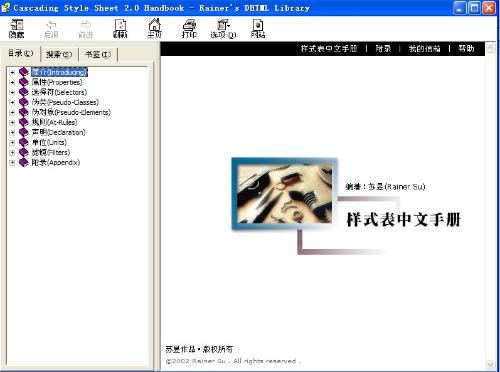
Task: Click the purple book icon beside Filters
Action: point(24,152)
